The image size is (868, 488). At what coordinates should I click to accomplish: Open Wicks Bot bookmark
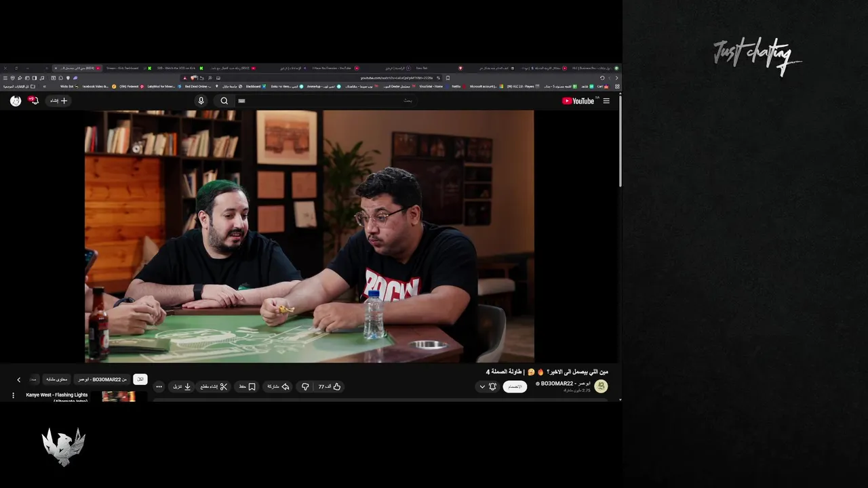[x=69, y=86]
